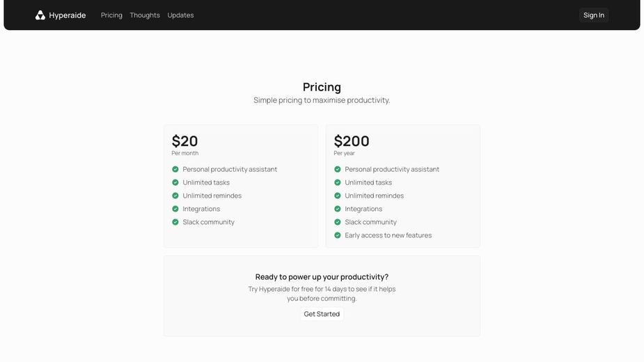Select the $200 per year plan card

(x=403, y=186)
